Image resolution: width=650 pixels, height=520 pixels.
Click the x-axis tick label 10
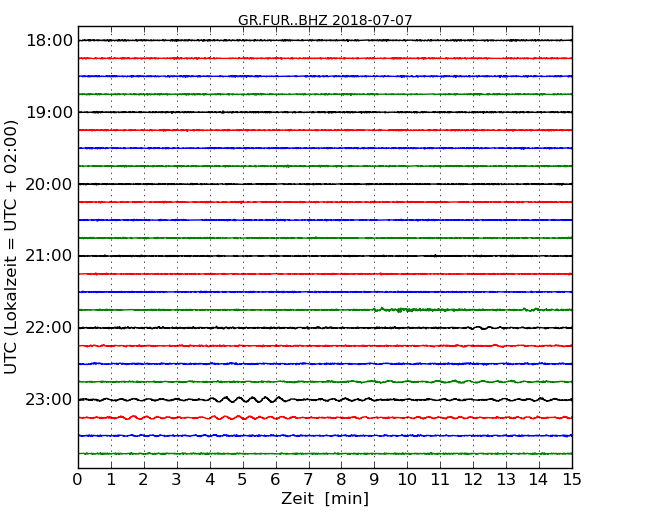tap(407, 480)
